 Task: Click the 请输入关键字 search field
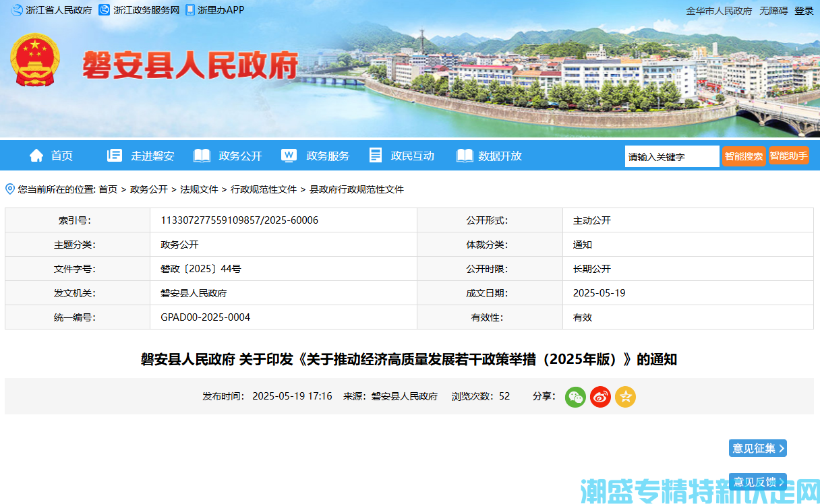[672, 156]
